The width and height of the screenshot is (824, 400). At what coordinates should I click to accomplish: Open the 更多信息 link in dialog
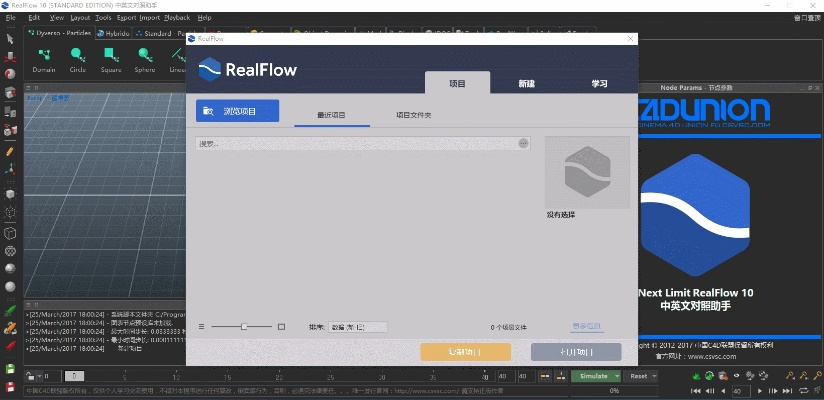coord(586,326)
